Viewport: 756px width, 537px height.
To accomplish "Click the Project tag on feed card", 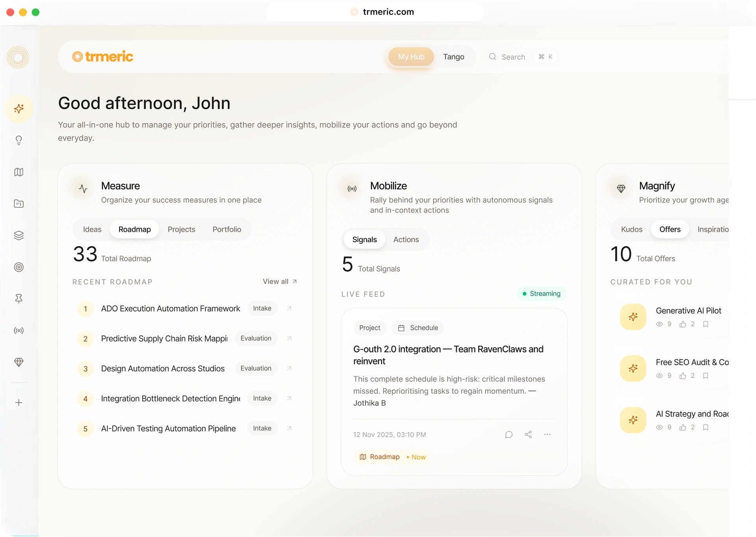I will pos(370,328).
